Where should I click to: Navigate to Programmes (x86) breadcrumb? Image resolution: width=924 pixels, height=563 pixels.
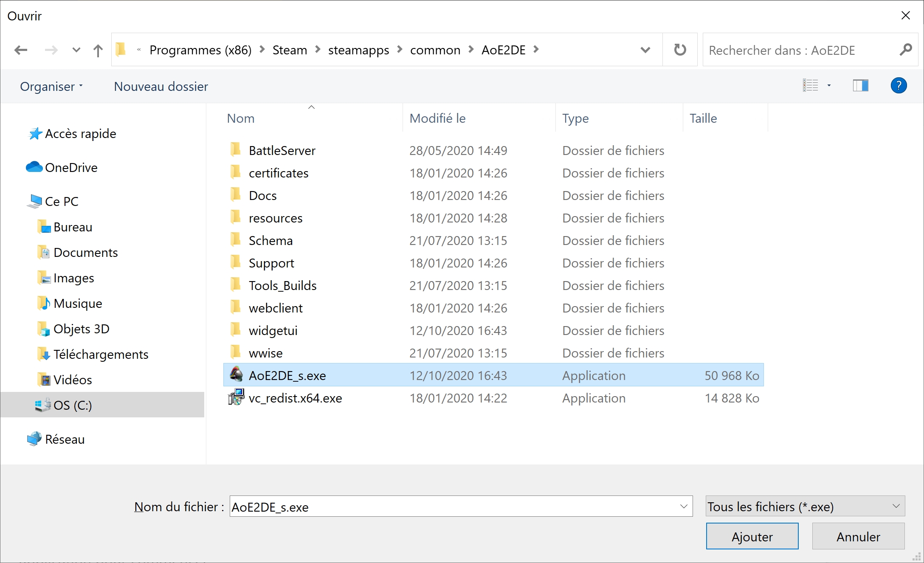[200, 50]
